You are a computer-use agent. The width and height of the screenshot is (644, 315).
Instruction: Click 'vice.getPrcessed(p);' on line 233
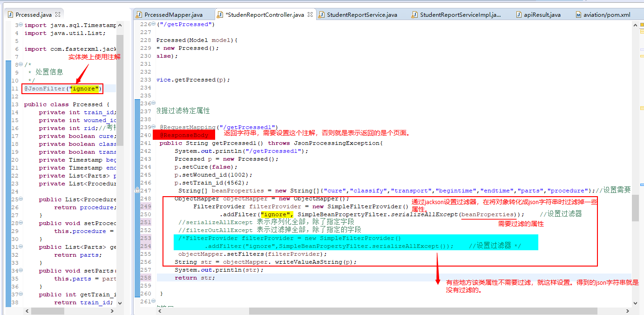tap(193, 80)
